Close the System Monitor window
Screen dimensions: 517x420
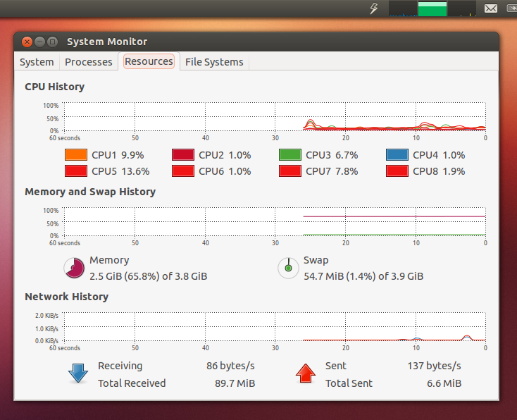click(27, 42)
